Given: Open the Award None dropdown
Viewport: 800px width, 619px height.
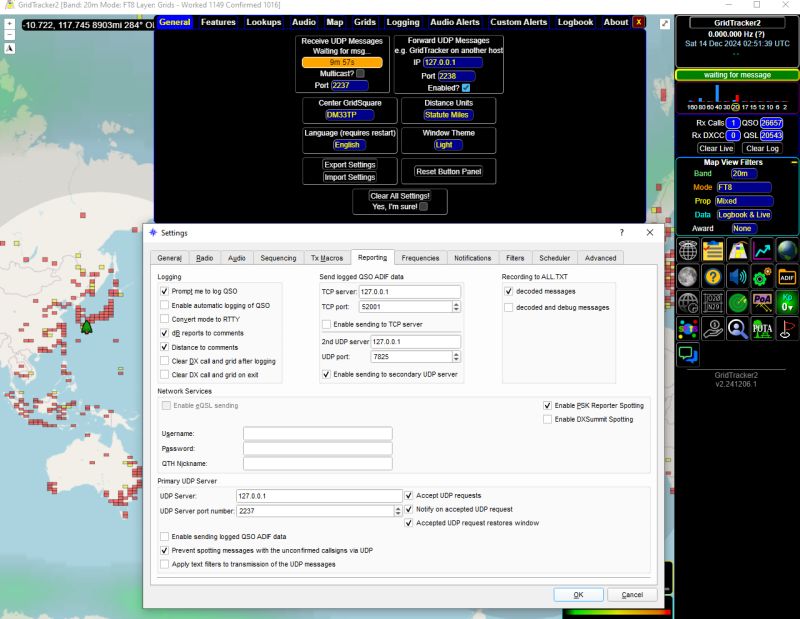Looking at the screenshot, I should tap(744, 229).
